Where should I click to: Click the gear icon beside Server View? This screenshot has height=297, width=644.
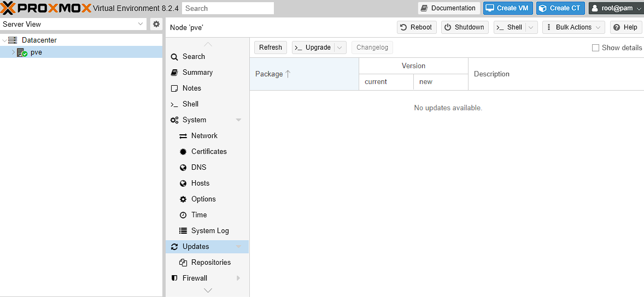click(x=156, y=24)
